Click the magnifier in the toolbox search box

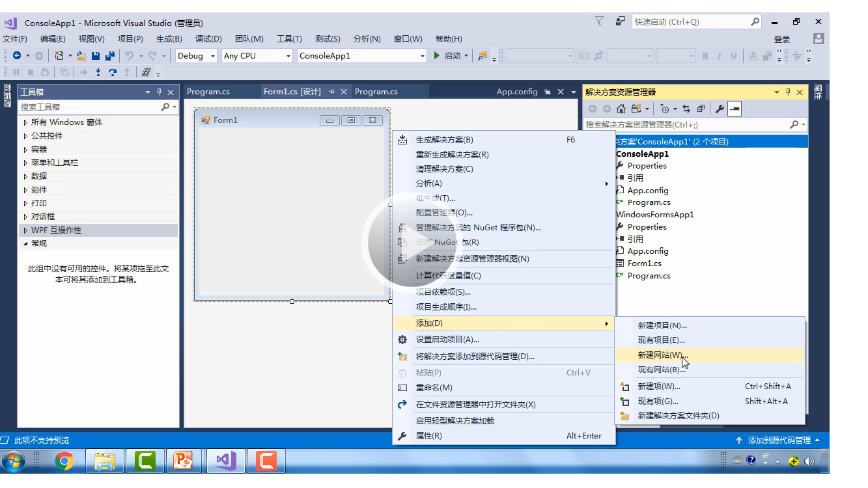coord(165,107)
